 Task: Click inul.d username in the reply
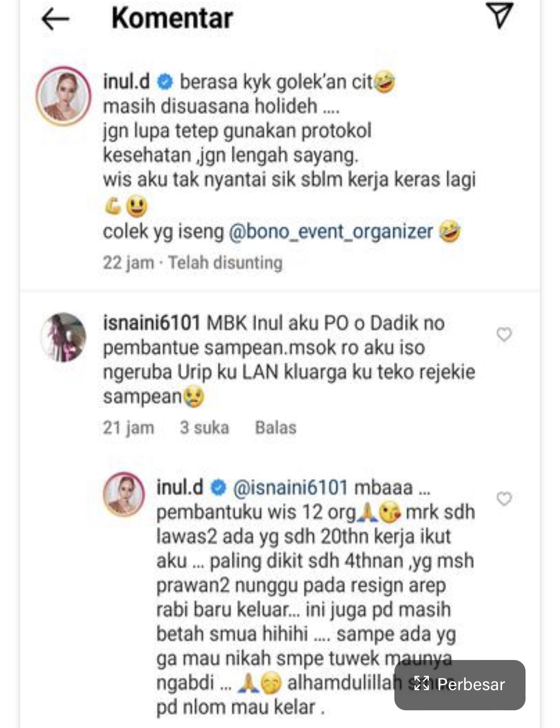click(x=180, y=488)
